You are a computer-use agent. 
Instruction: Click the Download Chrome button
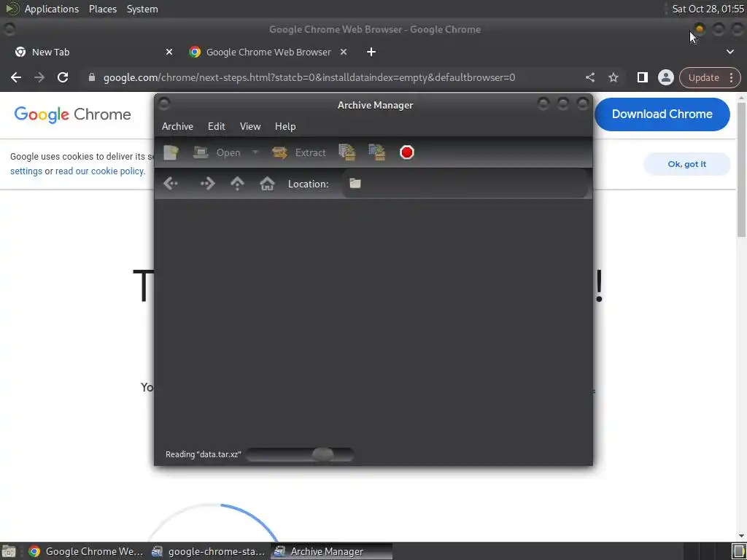click(x=662, y=114)
